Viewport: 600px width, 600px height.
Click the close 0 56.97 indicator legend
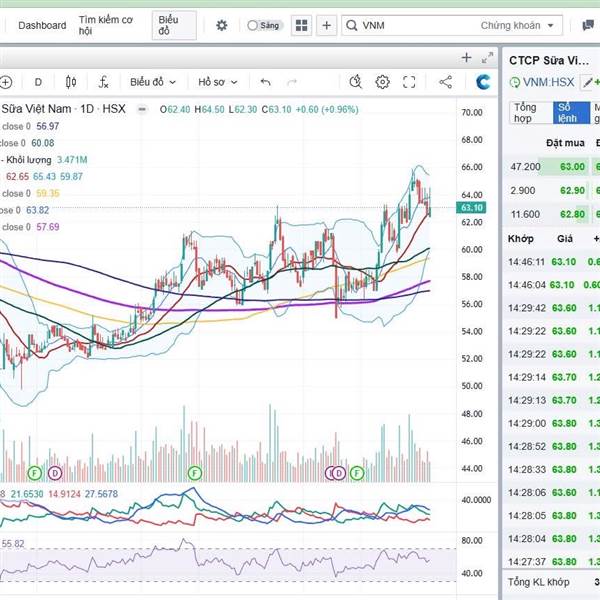pyautogui.click(x=30, y=126)
